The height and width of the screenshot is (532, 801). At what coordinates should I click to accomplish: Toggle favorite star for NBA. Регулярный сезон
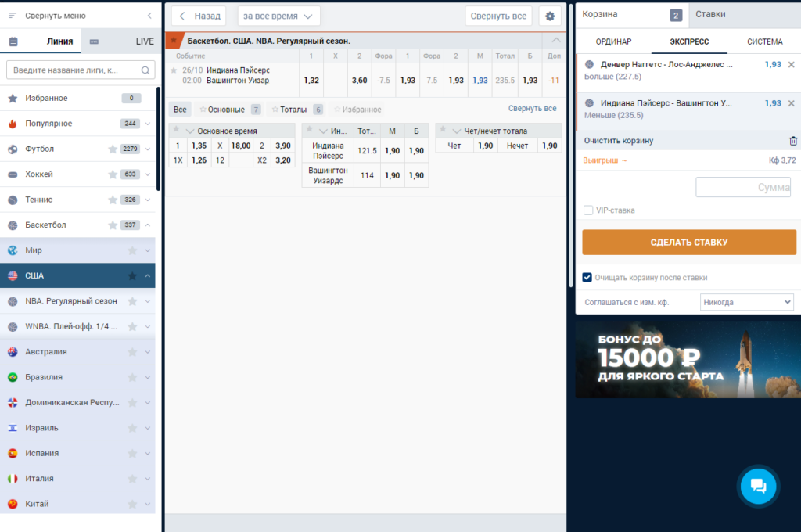132,301
